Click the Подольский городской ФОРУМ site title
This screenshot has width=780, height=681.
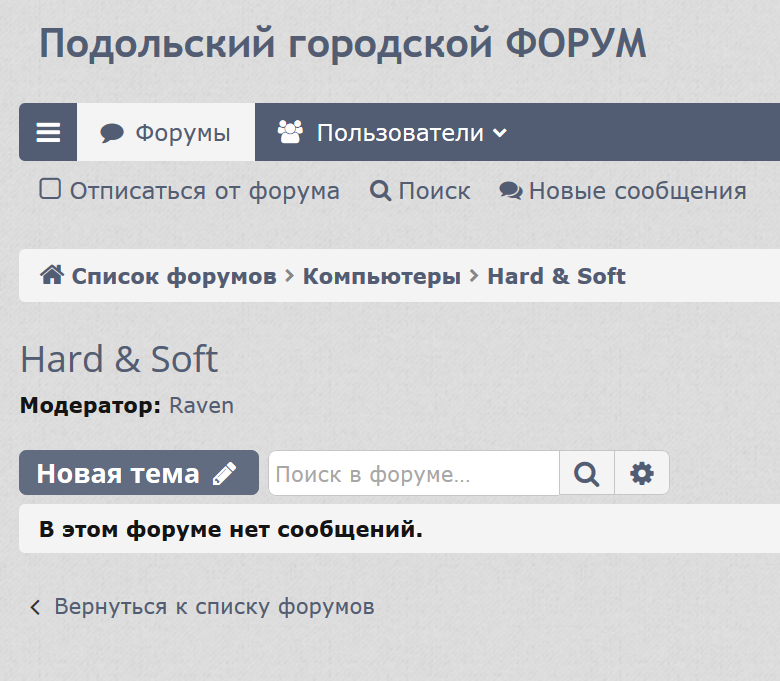[343, 45]
